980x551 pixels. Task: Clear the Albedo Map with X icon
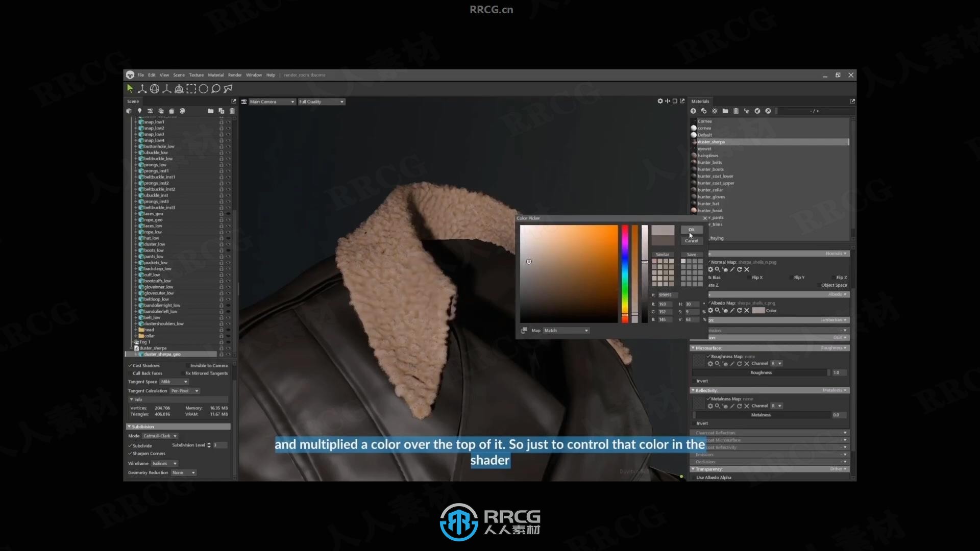747,310
